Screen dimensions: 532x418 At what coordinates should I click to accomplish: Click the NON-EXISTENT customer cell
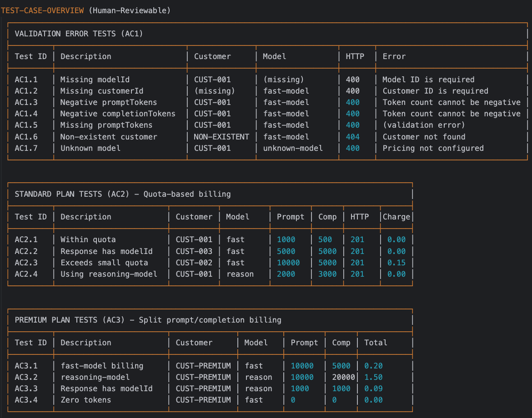tap(221, 137)
